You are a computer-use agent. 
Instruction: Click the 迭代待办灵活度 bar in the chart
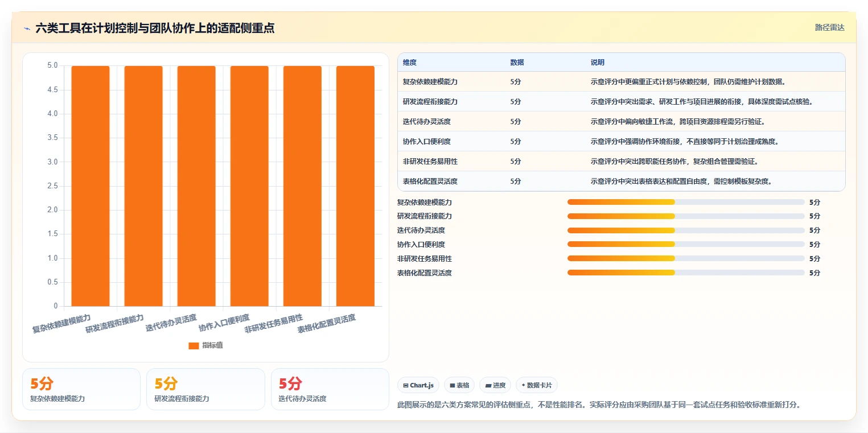196,186
